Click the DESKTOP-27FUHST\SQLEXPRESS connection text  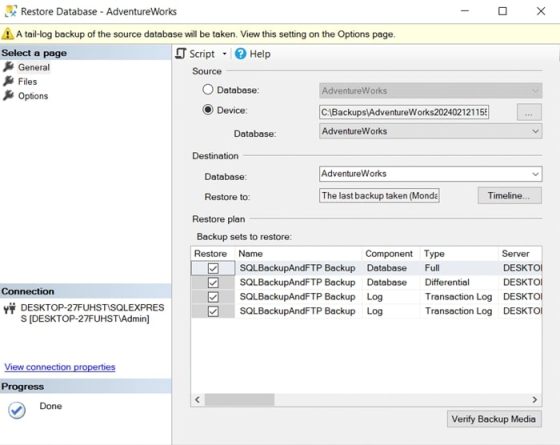[x=92, y=313]
